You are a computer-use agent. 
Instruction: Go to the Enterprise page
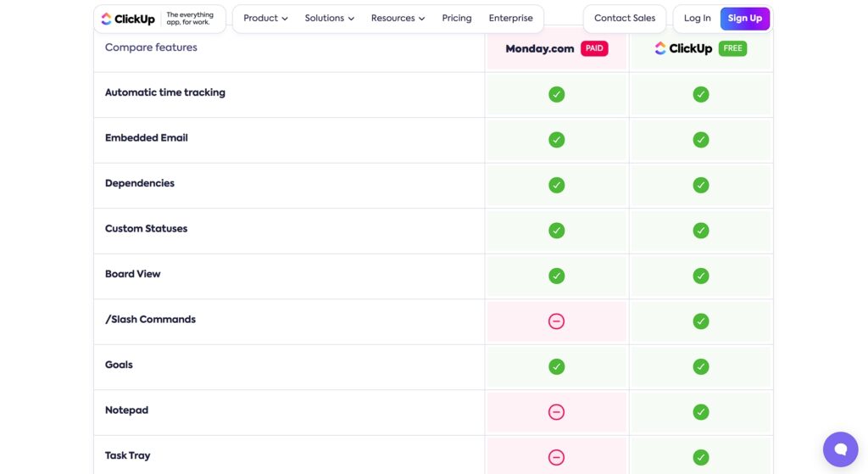click(x=510, y=19)
